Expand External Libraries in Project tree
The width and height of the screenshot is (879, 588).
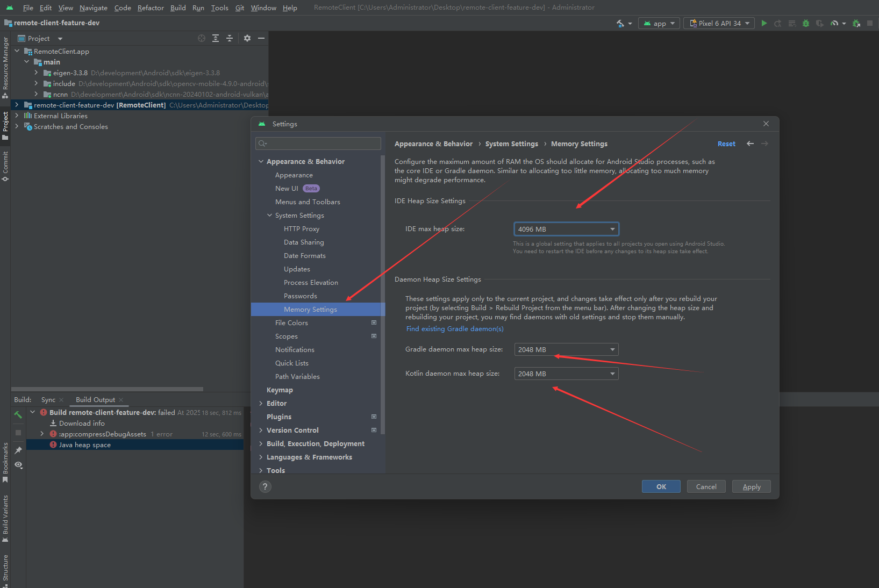(x=17, y=116)
